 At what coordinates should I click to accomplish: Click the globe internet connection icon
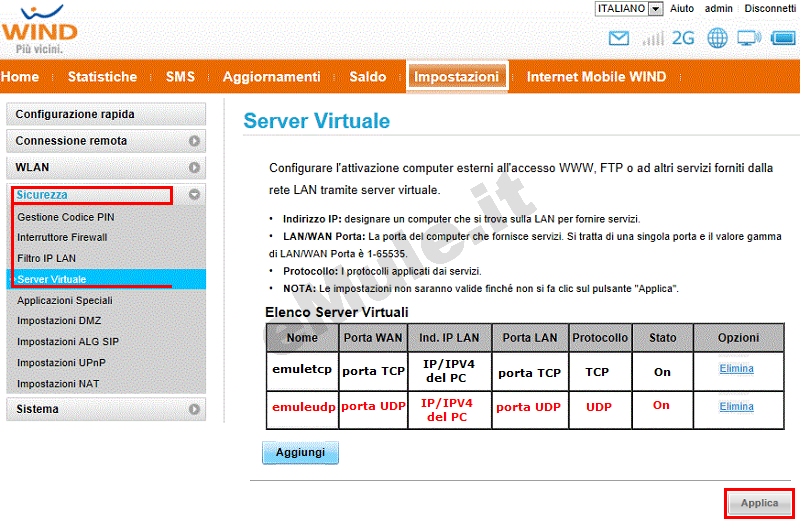click(x=717, y=38)
